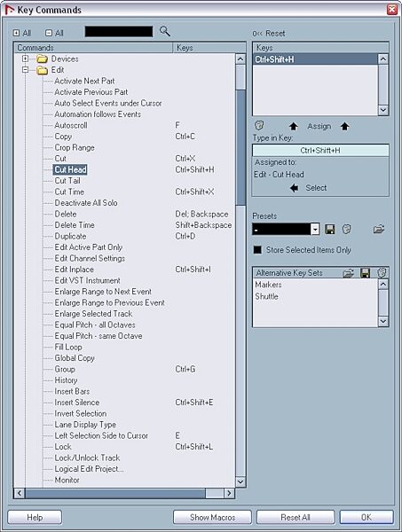Screen dimensions: 402x532
Task: Delete Alternative Key Set trash icon
Action: [382, 273]
